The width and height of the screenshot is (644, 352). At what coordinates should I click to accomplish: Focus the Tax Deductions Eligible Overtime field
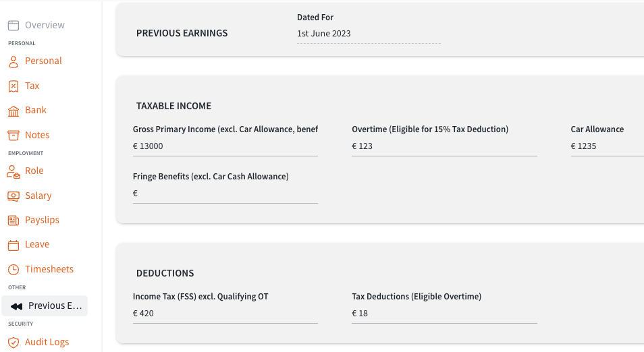point(444,314)
